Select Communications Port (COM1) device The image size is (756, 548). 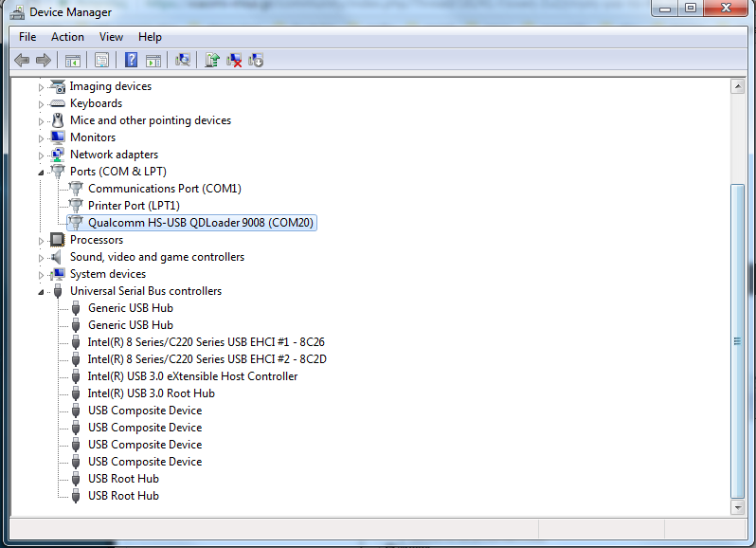click(x=164, y=189)
